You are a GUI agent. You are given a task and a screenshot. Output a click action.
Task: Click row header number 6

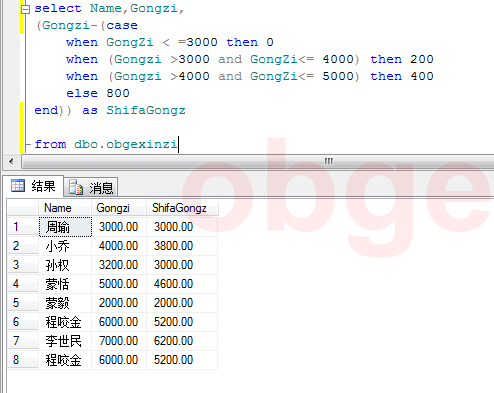pos(23,322)
